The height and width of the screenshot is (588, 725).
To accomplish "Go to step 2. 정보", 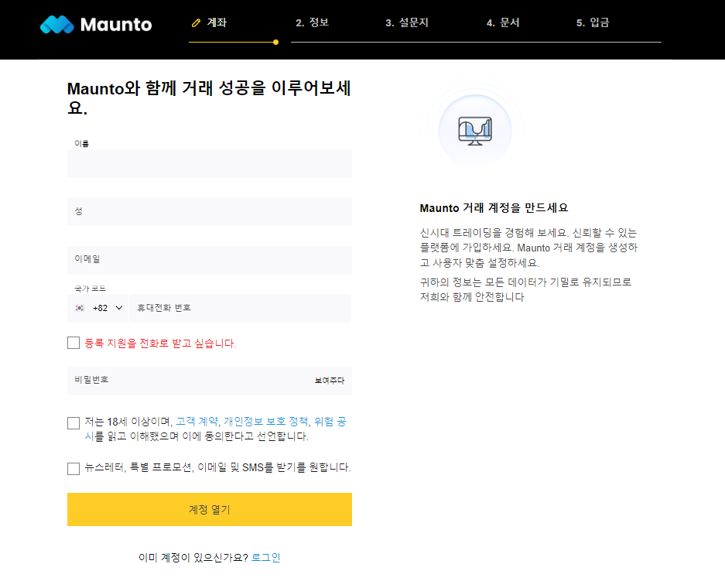I will point(312,22).
